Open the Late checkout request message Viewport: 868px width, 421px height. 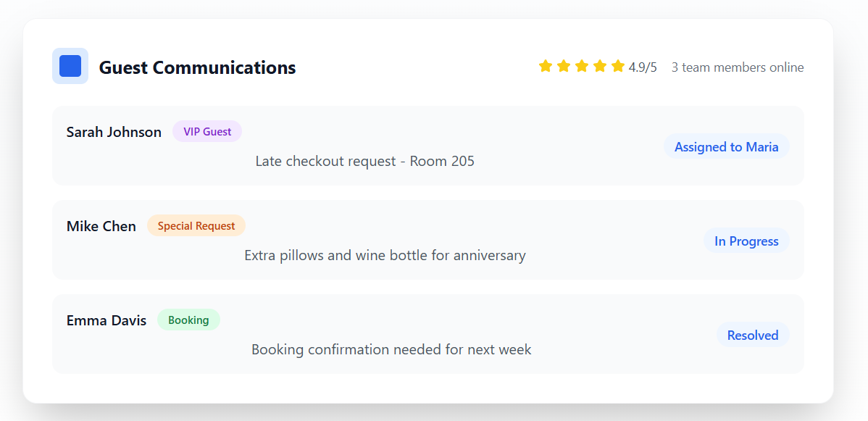[x=364, y=161]
